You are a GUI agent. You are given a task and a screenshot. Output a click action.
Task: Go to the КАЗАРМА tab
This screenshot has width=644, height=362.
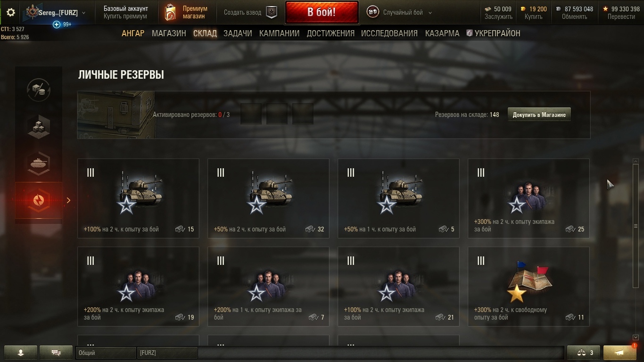pos(442,33)
